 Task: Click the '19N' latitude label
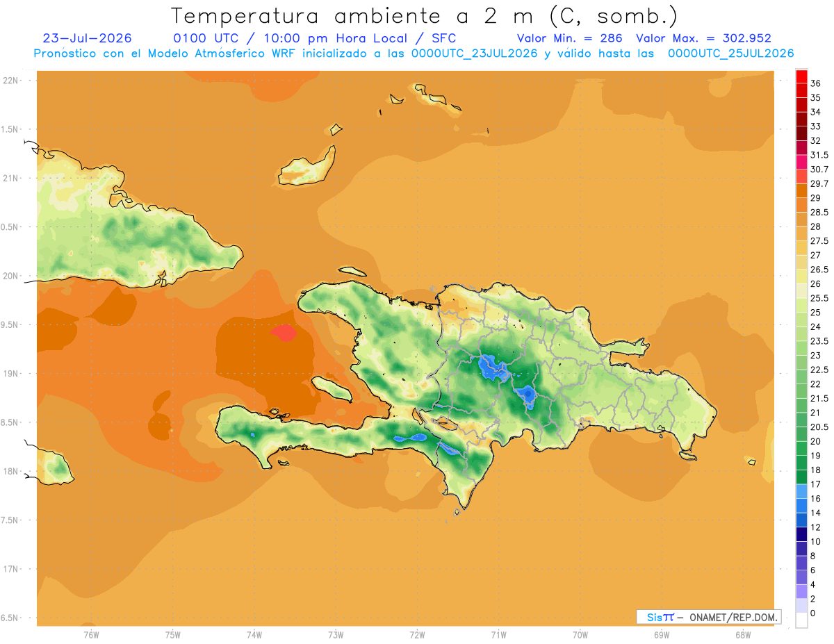tap(10, 374)
